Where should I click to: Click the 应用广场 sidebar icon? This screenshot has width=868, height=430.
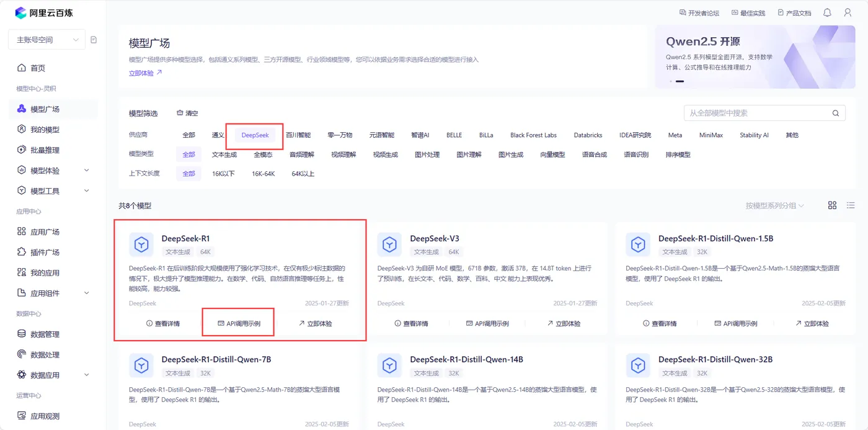[x=22, y=232]
